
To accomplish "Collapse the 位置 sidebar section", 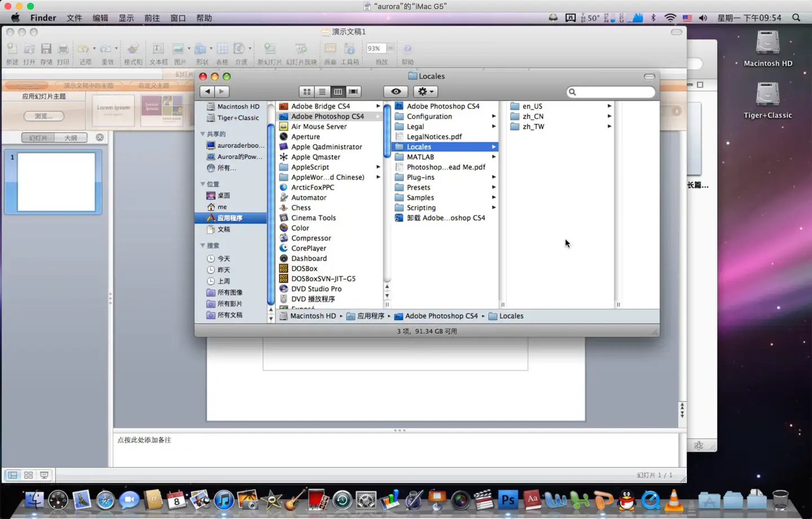I will (202, 184).
